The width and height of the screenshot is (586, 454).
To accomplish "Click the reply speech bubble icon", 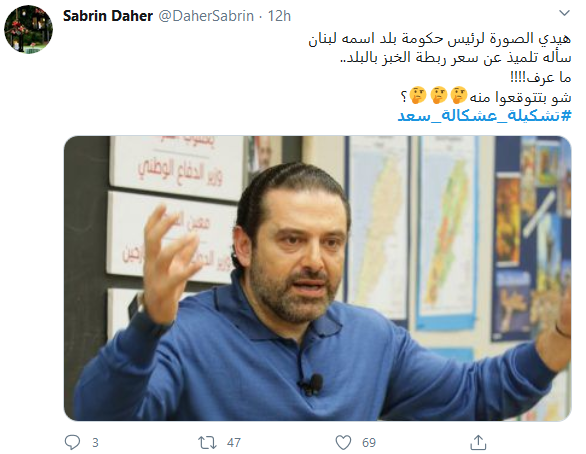I will point(72,442).
